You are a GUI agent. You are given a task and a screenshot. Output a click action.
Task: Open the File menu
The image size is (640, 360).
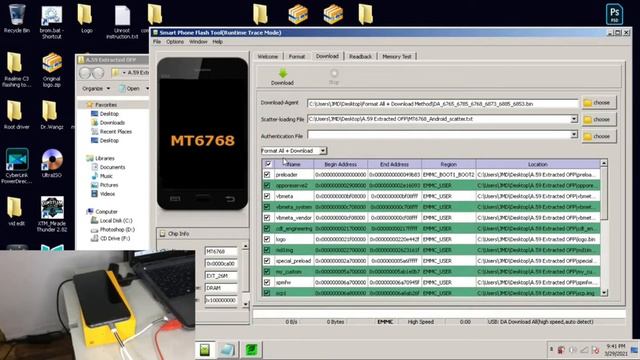tap(157, 42)
